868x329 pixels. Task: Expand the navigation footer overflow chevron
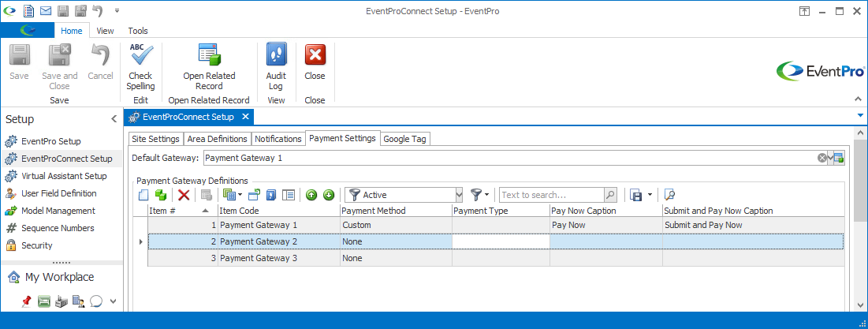pos(113,301)
